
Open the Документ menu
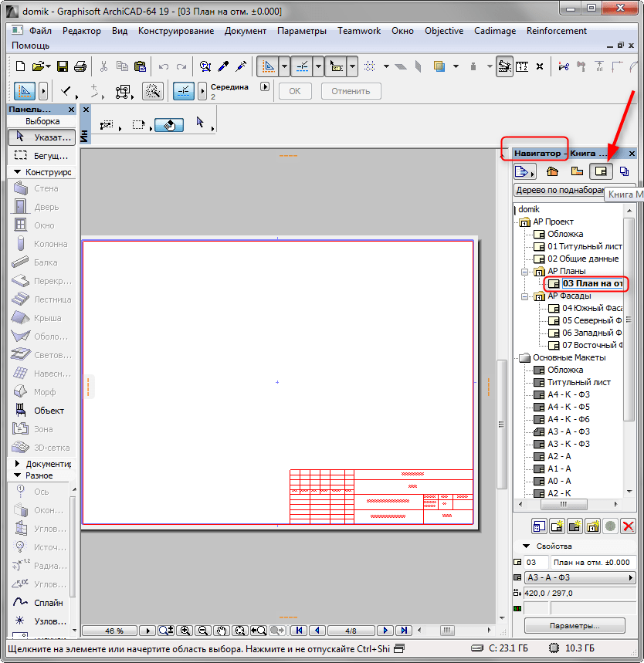pyautogui.click(x=246, y=31)
